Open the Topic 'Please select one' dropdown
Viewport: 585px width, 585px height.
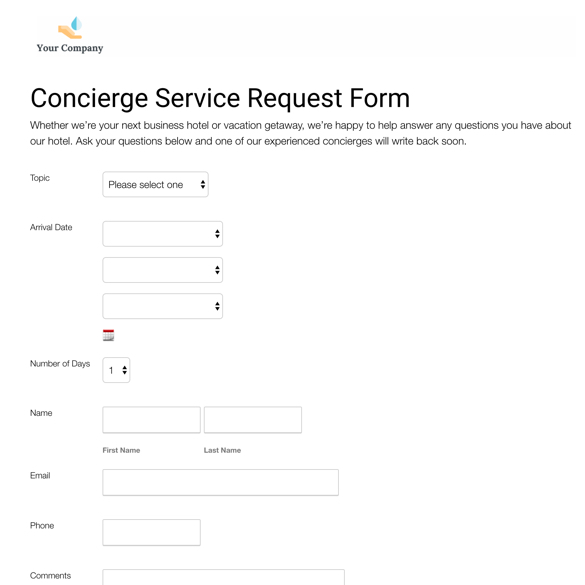coord(155,184)
